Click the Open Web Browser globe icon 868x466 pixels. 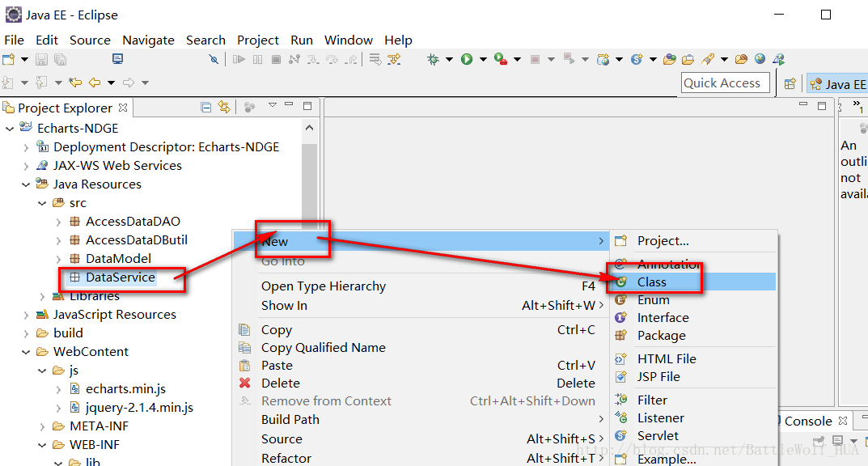point(760,59)
